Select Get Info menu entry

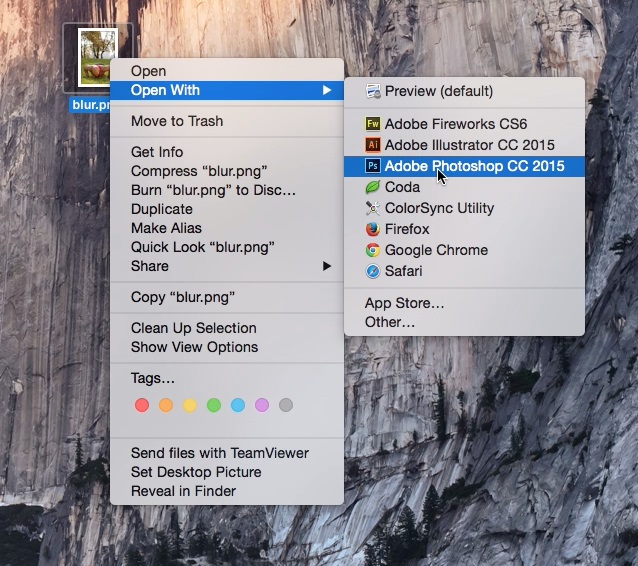click(x=227, y=152)
